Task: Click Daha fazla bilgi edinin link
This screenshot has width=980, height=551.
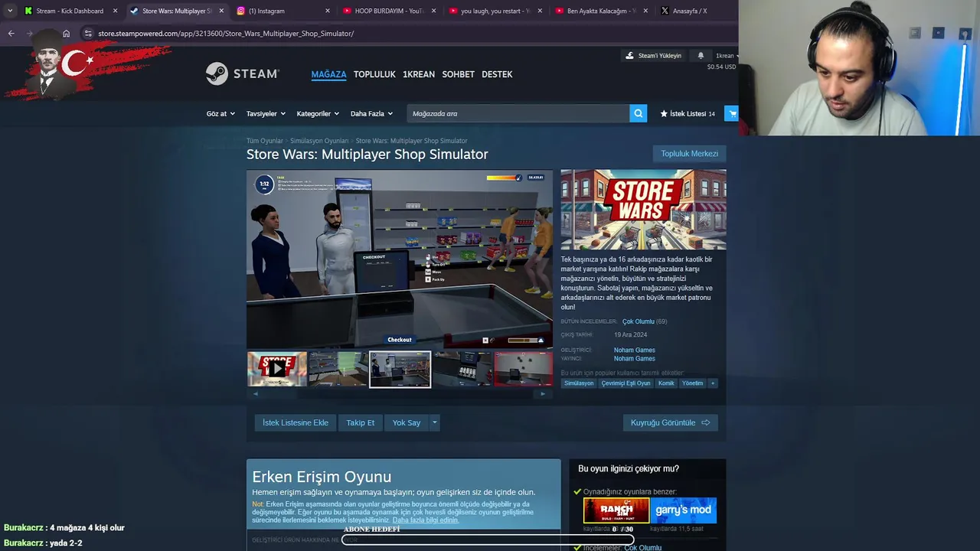Action: coord(426,520)
